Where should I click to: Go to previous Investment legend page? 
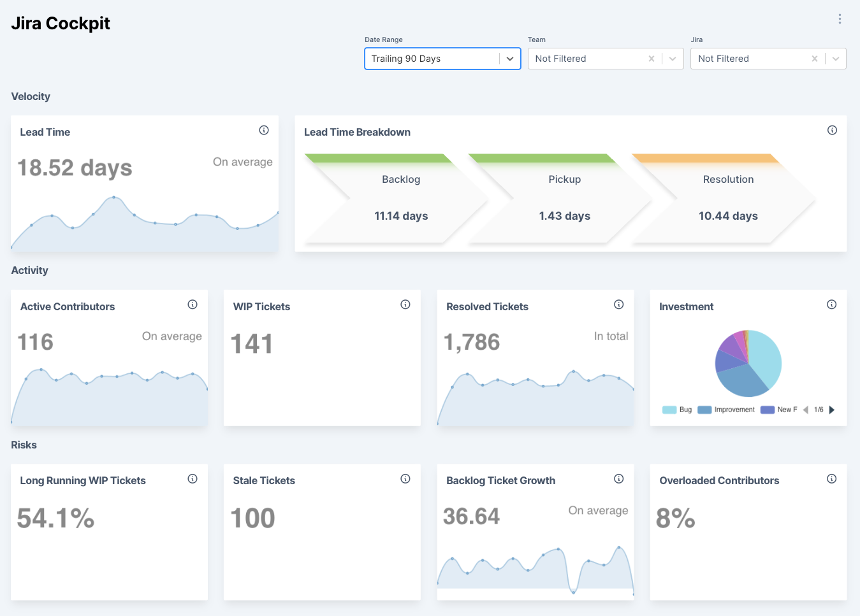[805, 410]
